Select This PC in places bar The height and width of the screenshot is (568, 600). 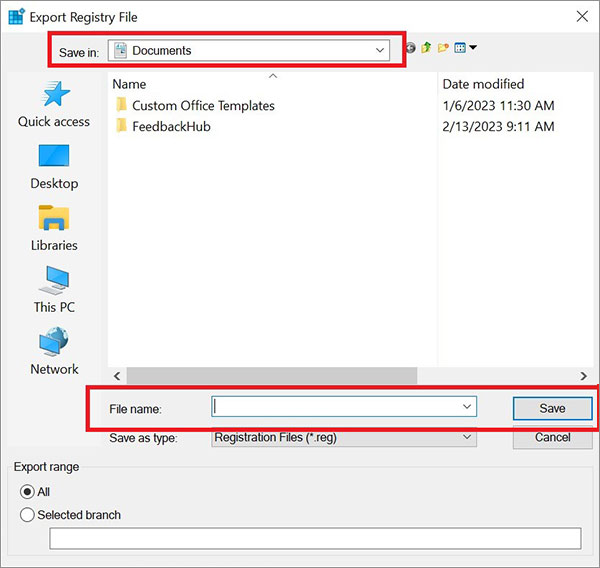(x=54, y=290)
